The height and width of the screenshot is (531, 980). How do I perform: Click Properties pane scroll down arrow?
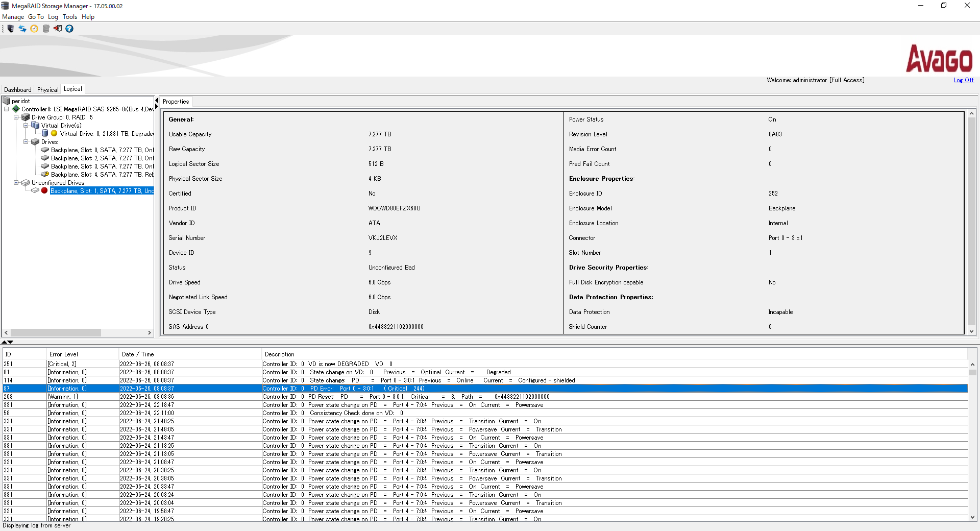coord(972,331)
